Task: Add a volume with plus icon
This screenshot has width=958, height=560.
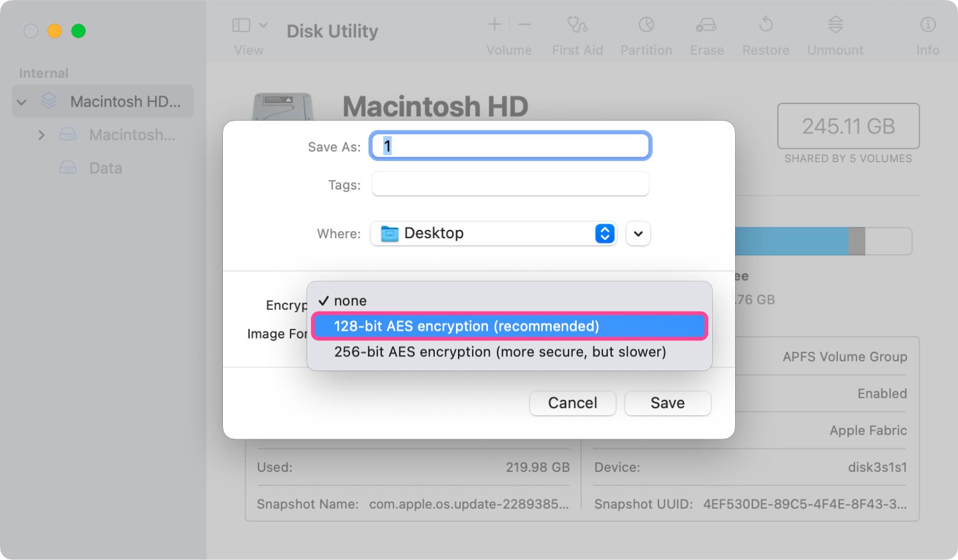Action: [x=494, y=24]
